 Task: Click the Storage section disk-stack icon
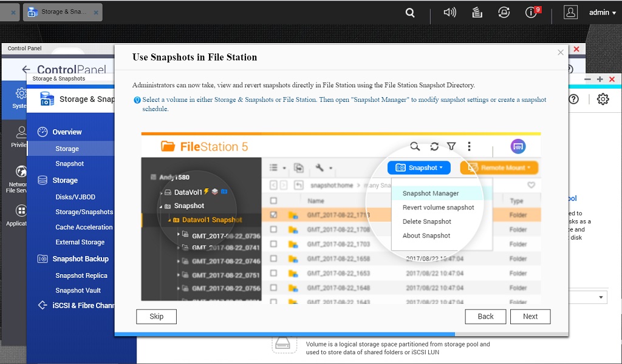[43, 180]
